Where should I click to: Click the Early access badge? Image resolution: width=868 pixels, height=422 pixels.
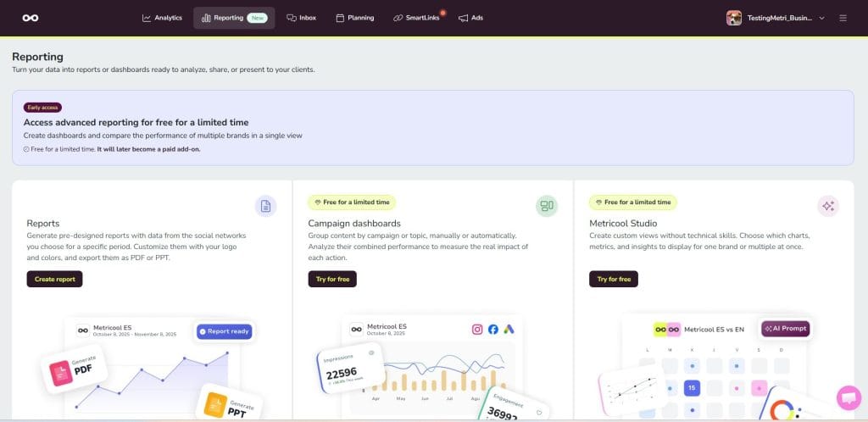pos(42,108)
